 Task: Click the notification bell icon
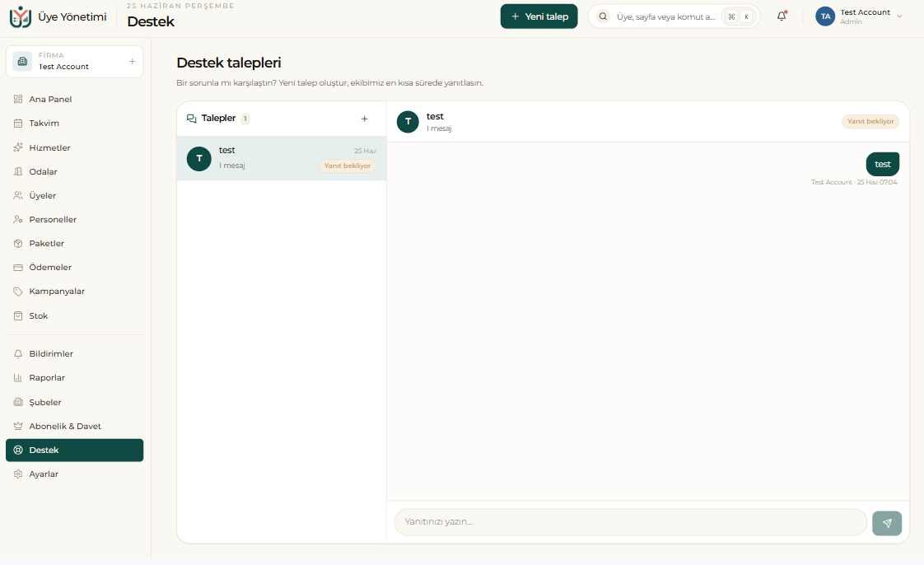(x=782, y=16)
